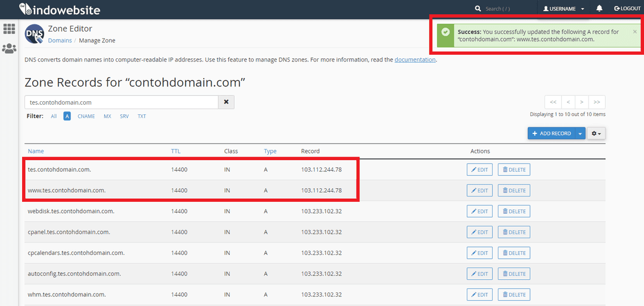Select the cpcalendars.tes.contohdomain.com. name cell
Viewport: 644px width, 306px height.
[76, 252]
